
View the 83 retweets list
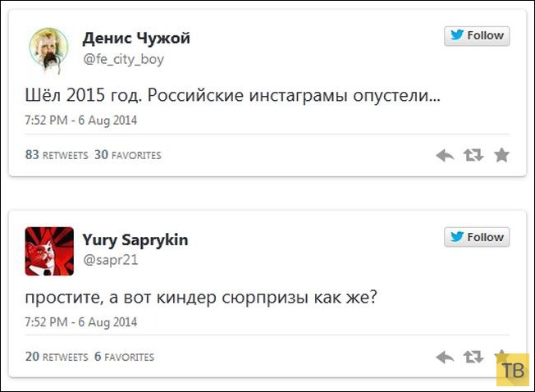click(x=57, y=154)
